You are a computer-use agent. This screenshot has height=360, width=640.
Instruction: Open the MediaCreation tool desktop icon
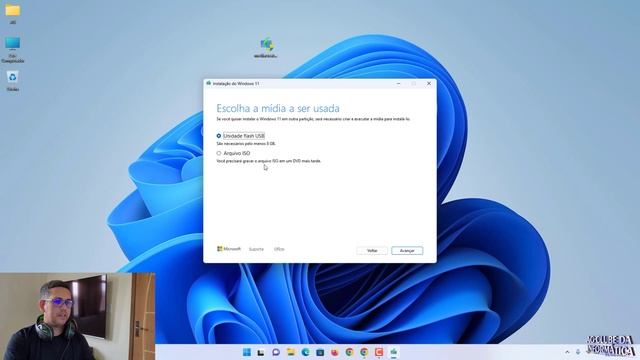click(267, 47)
